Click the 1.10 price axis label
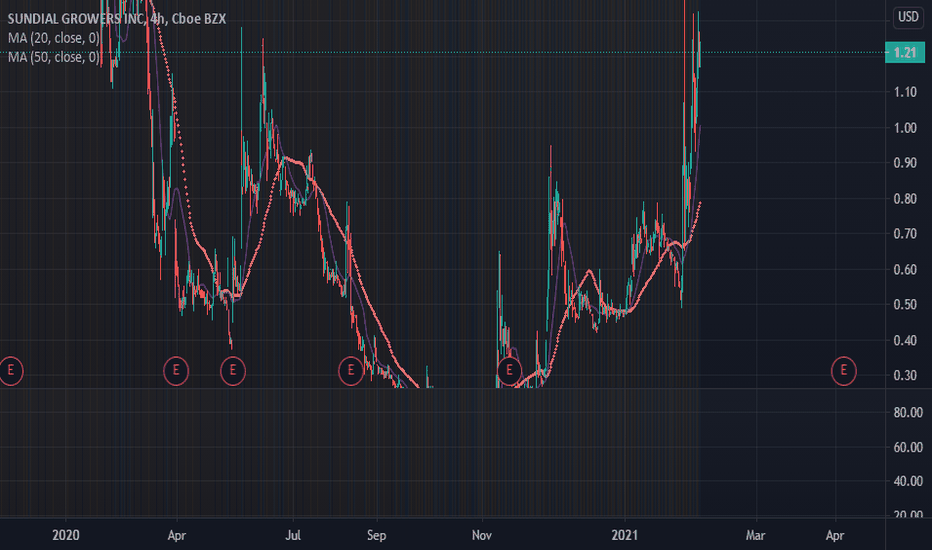Viewport: 932px width, 550px height. coord(905,92)
